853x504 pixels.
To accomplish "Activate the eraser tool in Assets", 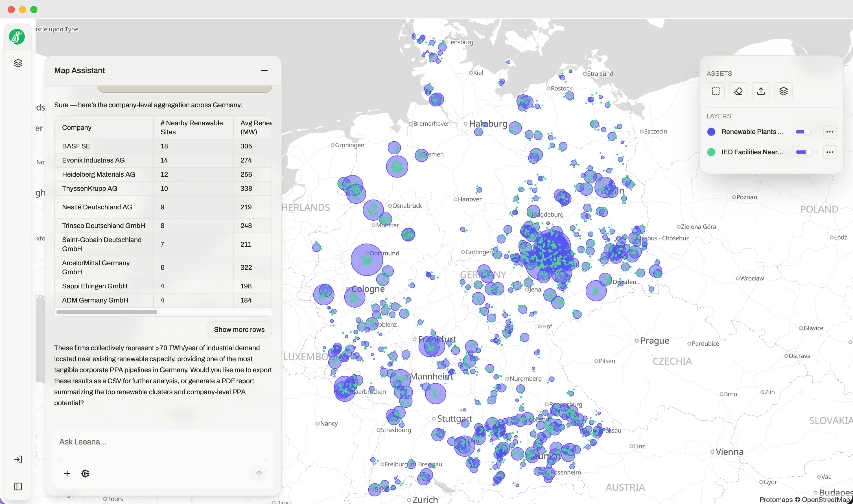I will [x=738, y=91].
